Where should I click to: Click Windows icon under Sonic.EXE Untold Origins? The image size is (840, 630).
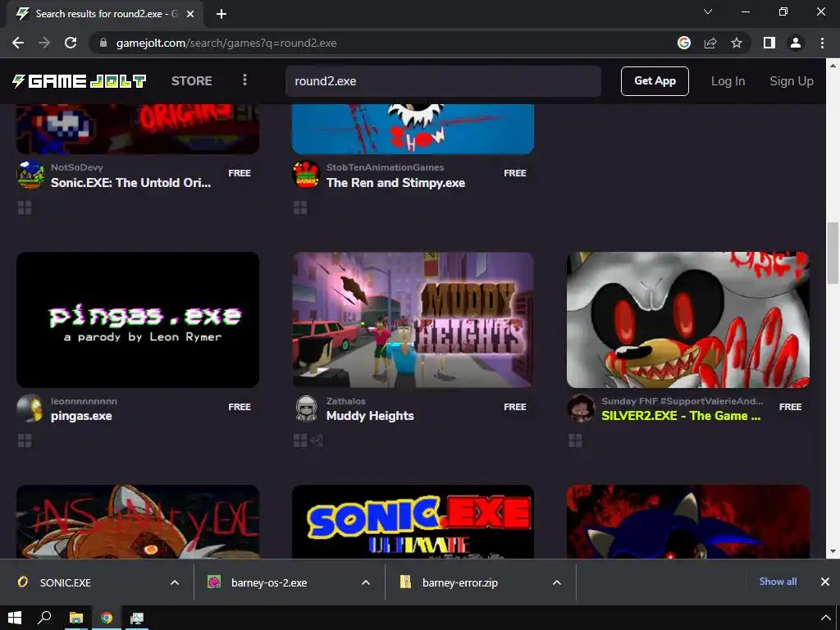pyautogui.click(x=25, y=208)
